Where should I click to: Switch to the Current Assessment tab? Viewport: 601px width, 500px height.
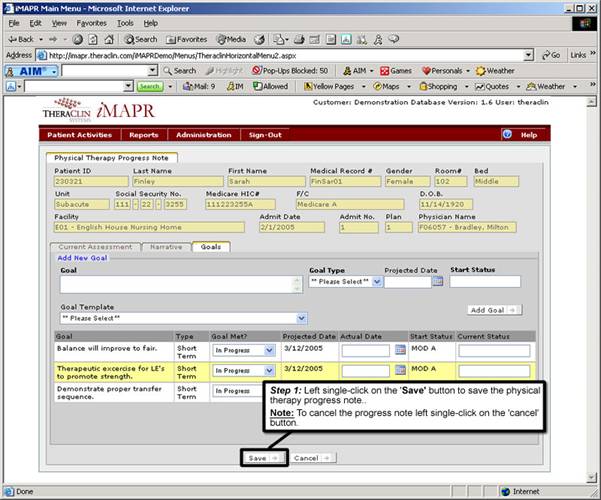[95, 247]
